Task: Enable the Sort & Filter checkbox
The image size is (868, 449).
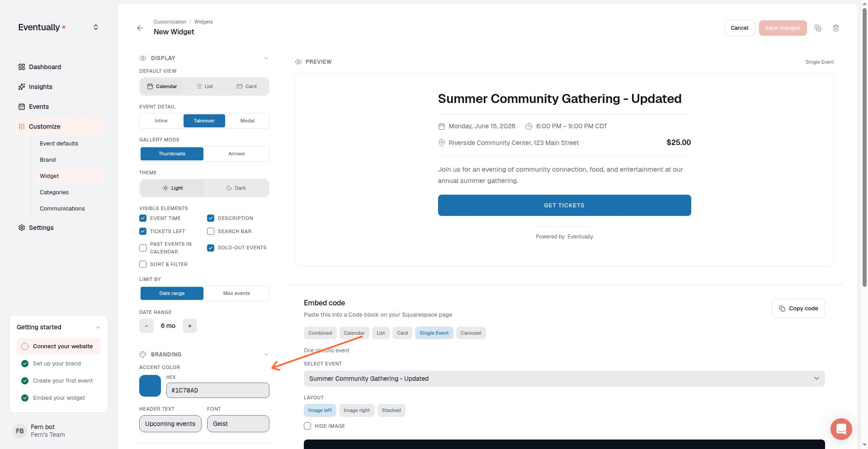Action: [x=143, y=264]
